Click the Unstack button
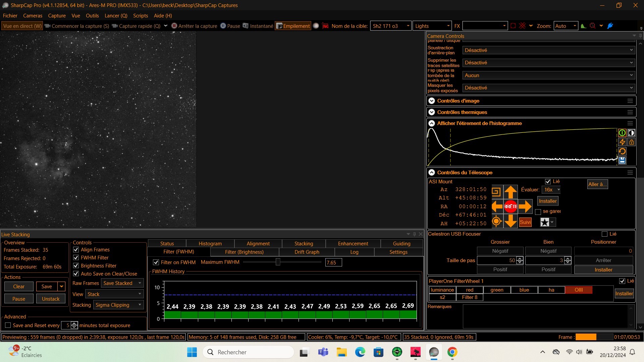Image resolution: width=644 pixels, height=362 pixels. click(51, 299)
